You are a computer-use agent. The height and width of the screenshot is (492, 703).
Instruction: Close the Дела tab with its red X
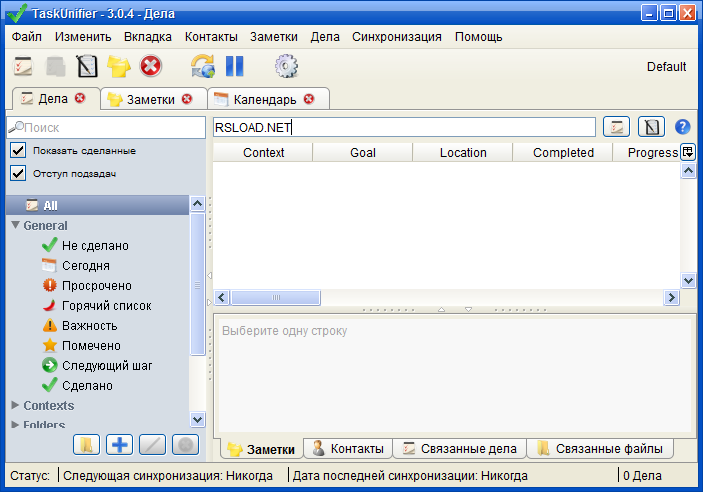(x=80, y=98)
